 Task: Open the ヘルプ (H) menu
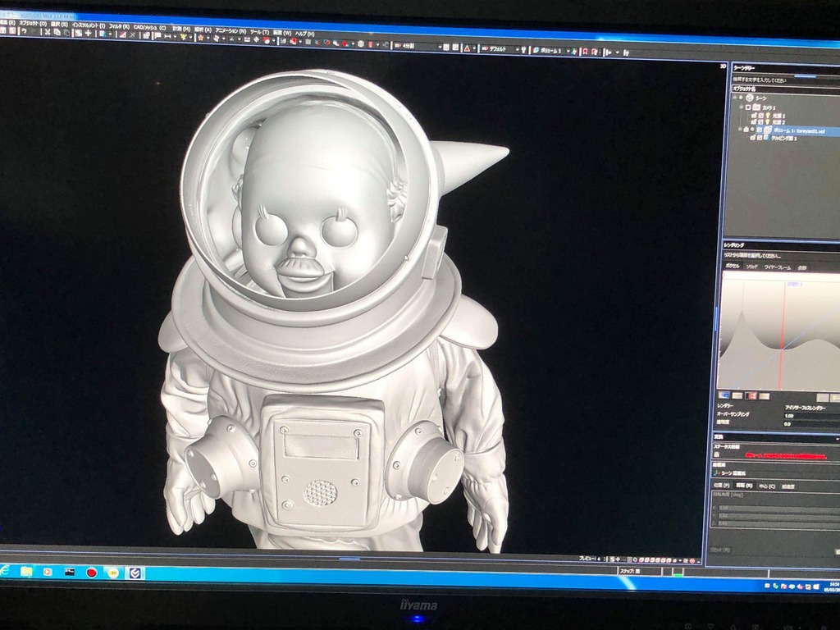click(305, 34)
